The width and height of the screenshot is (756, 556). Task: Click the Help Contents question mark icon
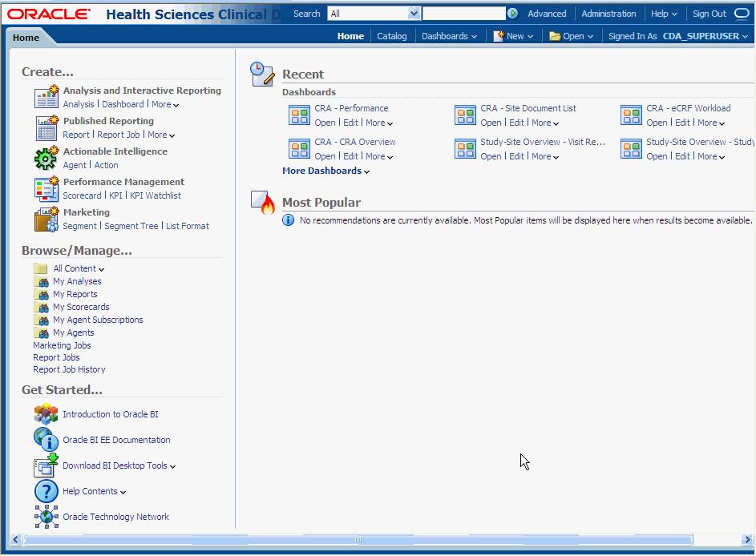click(46, 491)
